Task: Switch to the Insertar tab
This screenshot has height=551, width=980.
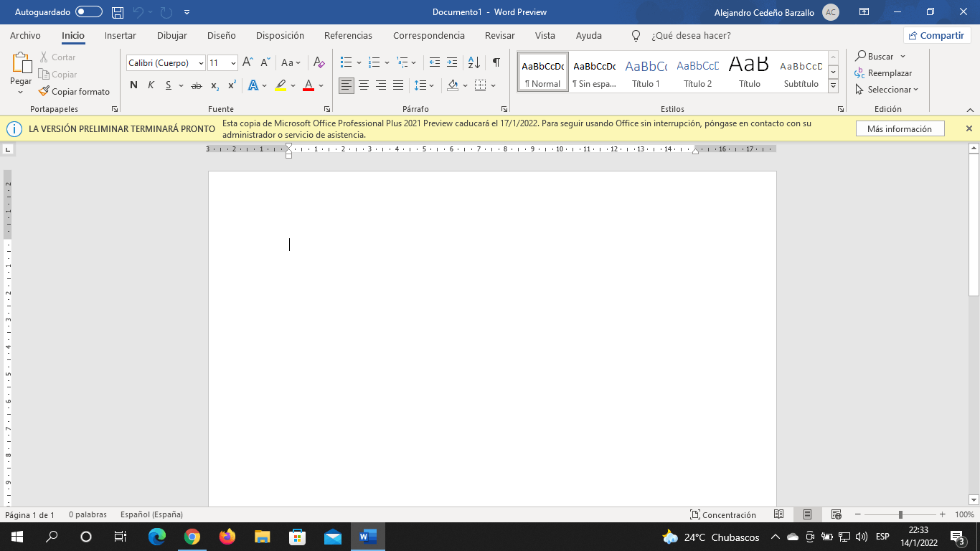Action: point(120,35)
